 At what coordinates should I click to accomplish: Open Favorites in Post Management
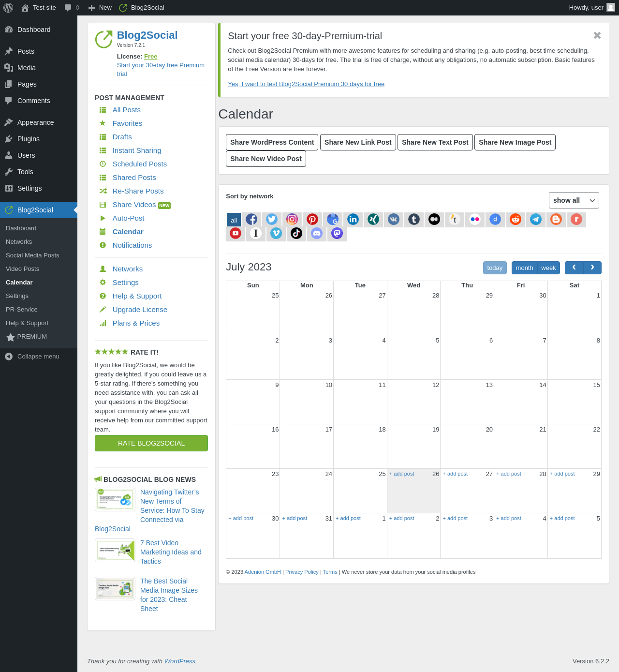(x=127, y=123)
